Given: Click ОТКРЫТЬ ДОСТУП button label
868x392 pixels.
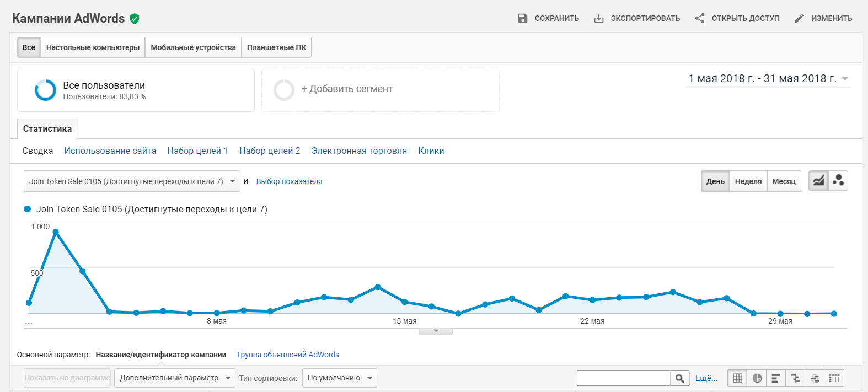Looking at the screenshot, I should click(x=746, y=18).
